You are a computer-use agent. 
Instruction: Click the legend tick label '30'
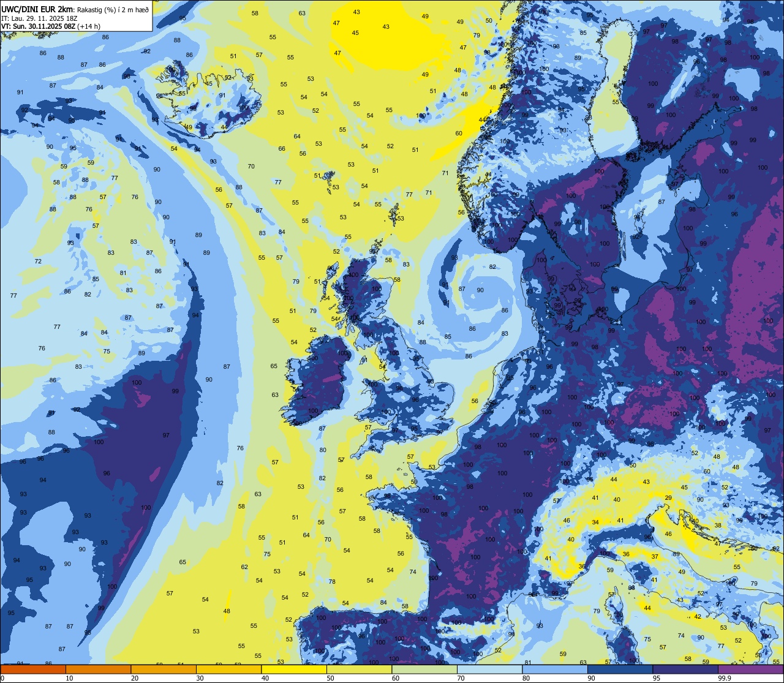coord(200,678)
